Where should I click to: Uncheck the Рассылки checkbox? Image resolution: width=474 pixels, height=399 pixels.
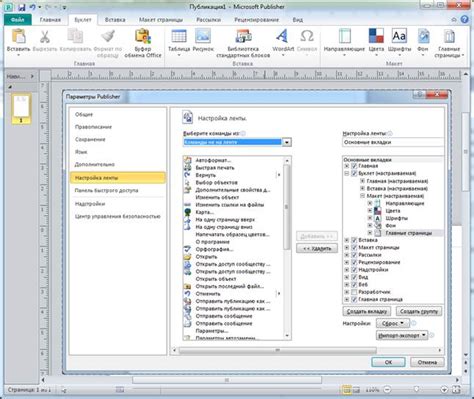point(354,255)
